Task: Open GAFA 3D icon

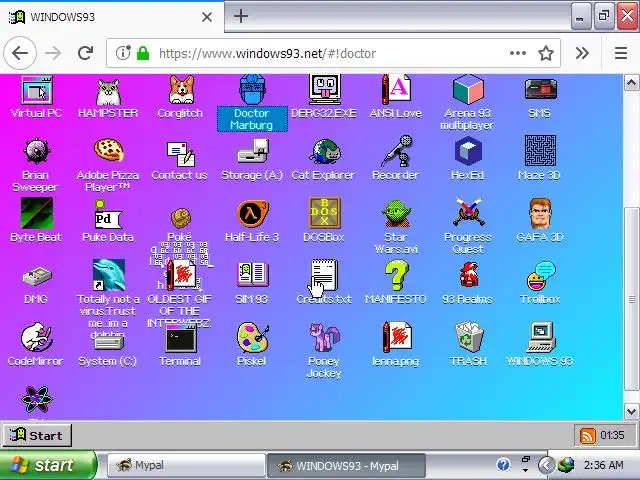Action: tap(540, 213)
